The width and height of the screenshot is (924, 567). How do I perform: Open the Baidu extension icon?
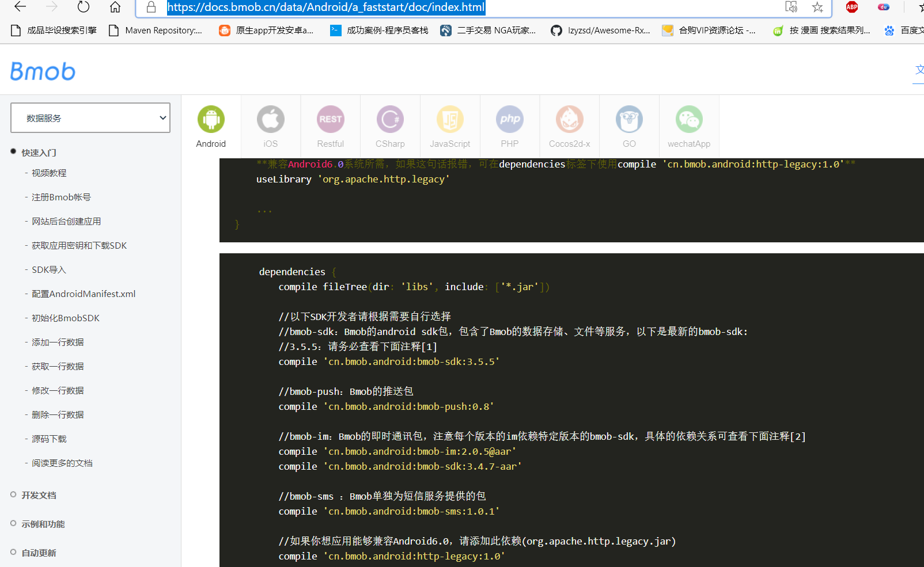884,7
